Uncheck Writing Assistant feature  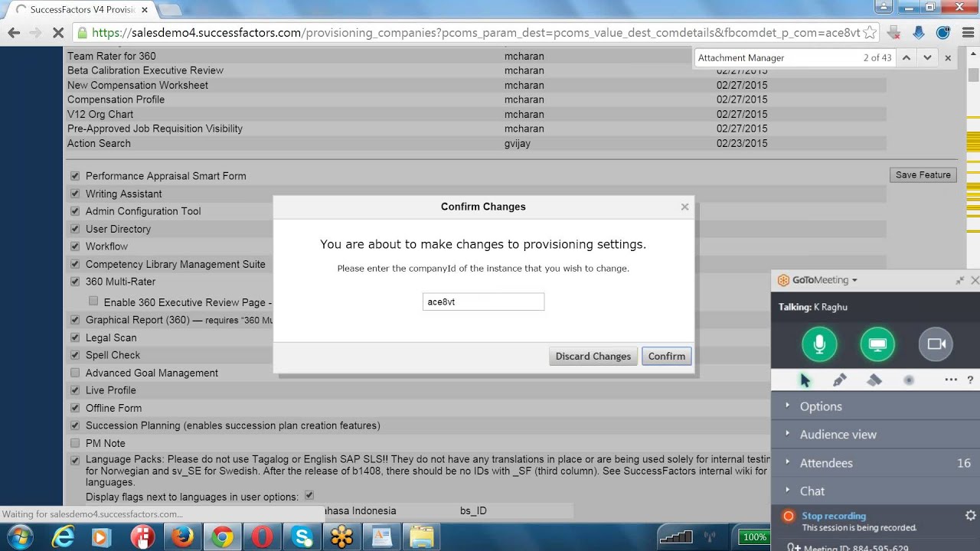[75, 194]
